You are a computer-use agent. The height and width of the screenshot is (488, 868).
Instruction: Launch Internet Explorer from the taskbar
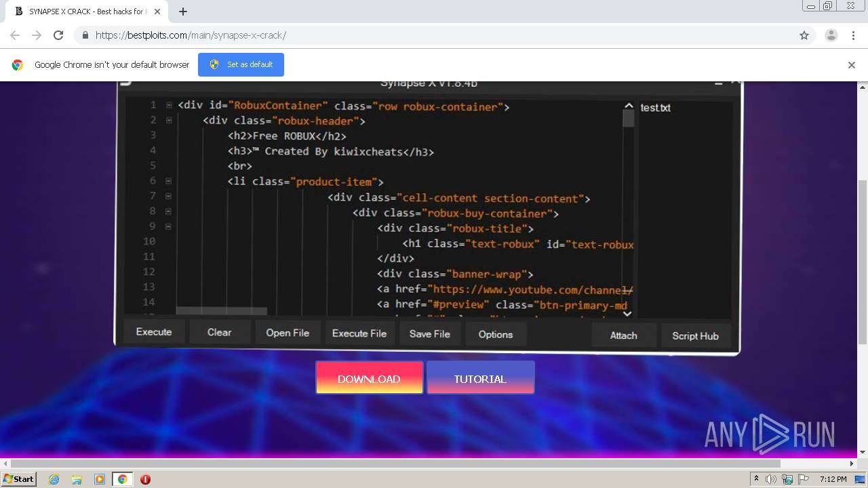[54, 479]
